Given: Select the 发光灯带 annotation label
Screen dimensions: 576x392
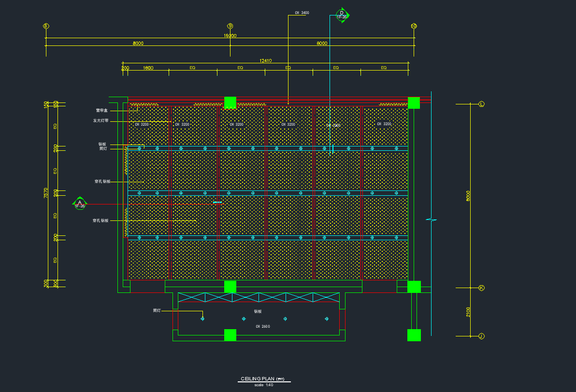Looking at the screenshot, I should (x=101, y=121).
